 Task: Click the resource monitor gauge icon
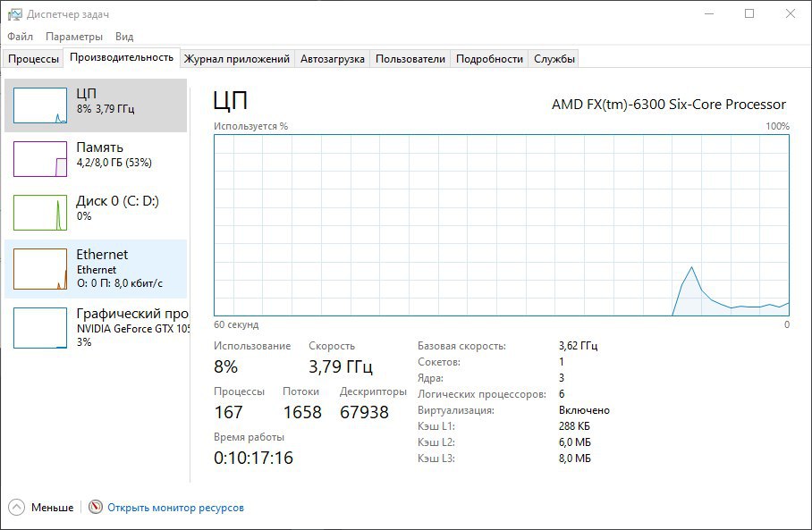coord(96,508)
